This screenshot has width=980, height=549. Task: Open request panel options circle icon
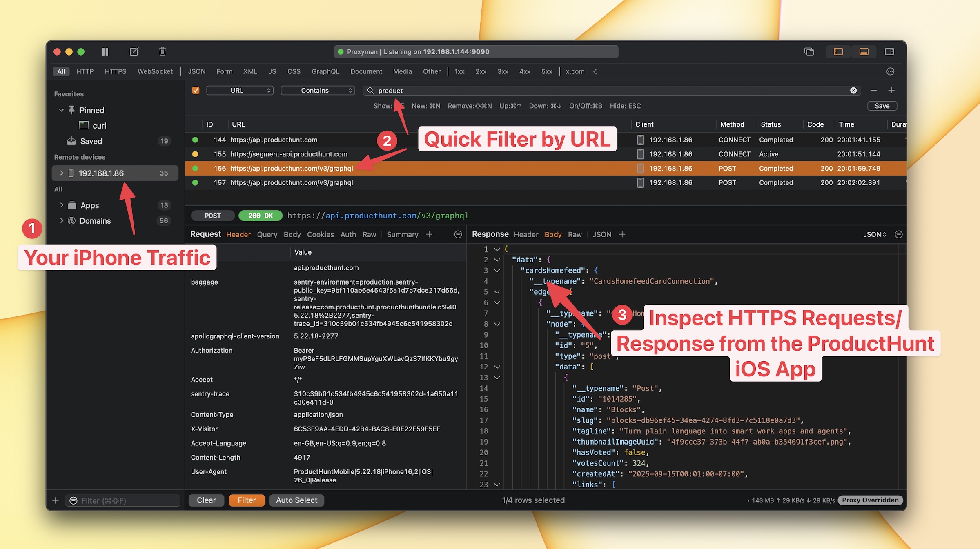(x=458, y=234)
